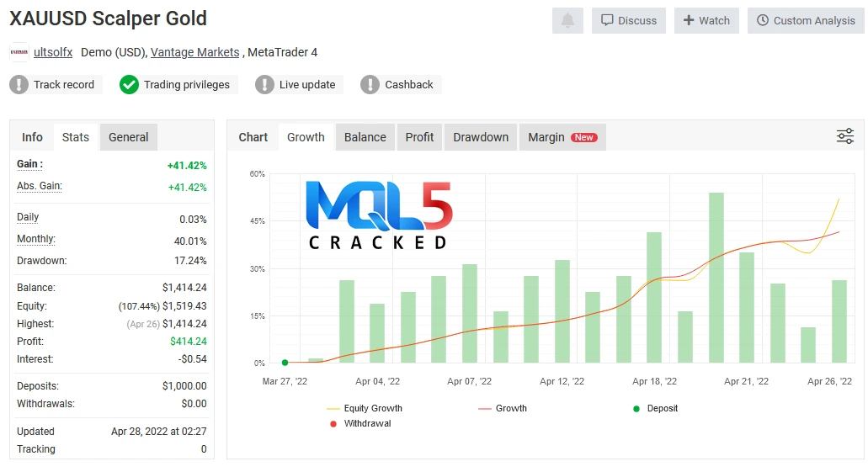This screenshot has width=868, height=472.
Task: Switch to the Balance chart tab
Action: [x=365, y=137]
